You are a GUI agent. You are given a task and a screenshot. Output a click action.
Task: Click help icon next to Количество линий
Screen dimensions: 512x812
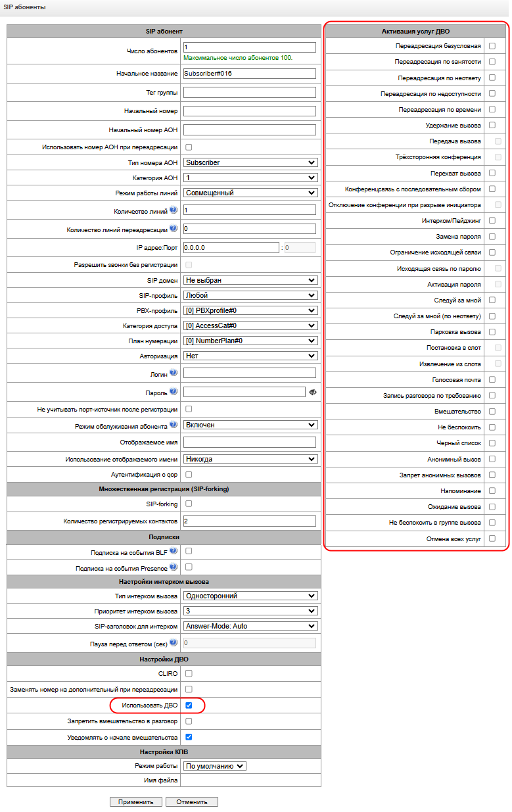coord(174,210)
